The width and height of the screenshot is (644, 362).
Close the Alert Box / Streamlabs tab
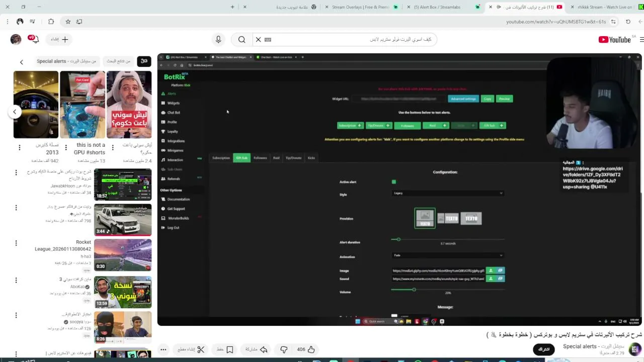tap(408, 7)
